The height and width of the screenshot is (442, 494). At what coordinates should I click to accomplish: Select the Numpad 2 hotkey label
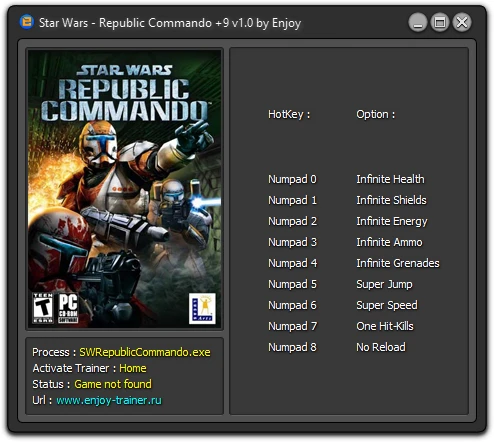[x=292, y=221]
